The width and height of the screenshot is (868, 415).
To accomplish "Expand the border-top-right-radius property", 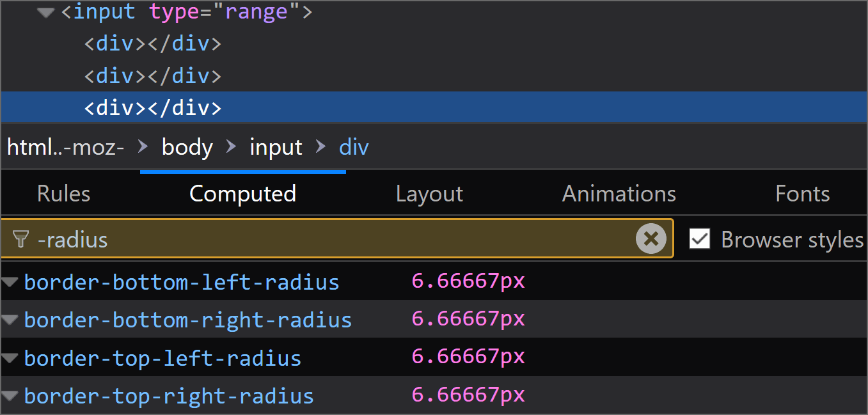I will [9, 396].
